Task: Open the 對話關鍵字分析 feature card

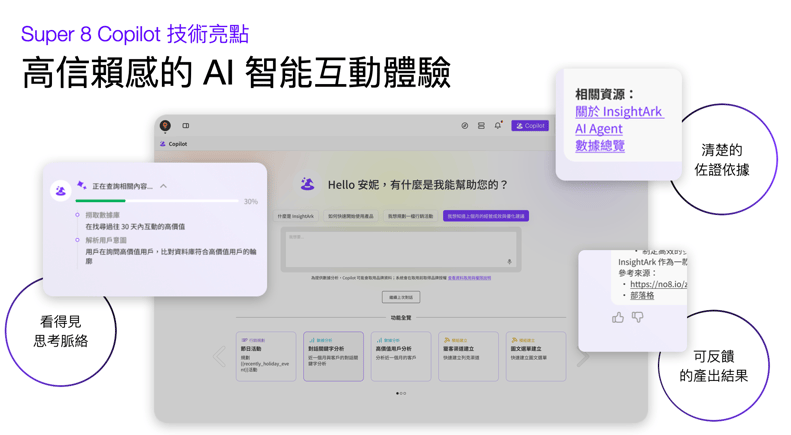Action: pos(333,356)
